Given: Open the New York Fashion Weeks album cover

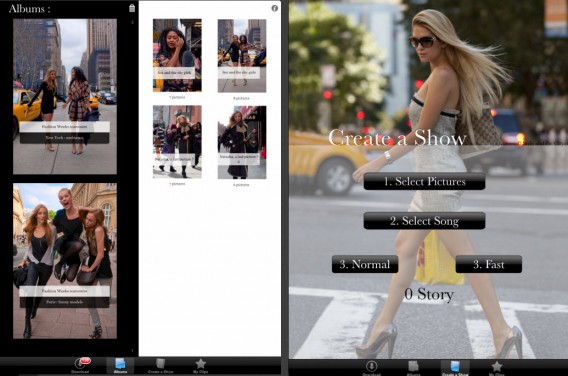Looking at the screenshot, I should (x=65, y=97).
